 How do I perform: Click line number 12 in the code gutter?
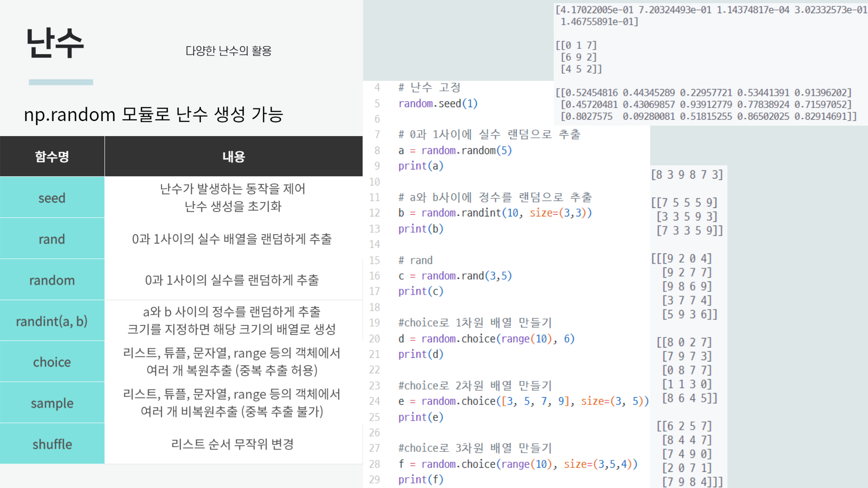[x=374, y=213]
